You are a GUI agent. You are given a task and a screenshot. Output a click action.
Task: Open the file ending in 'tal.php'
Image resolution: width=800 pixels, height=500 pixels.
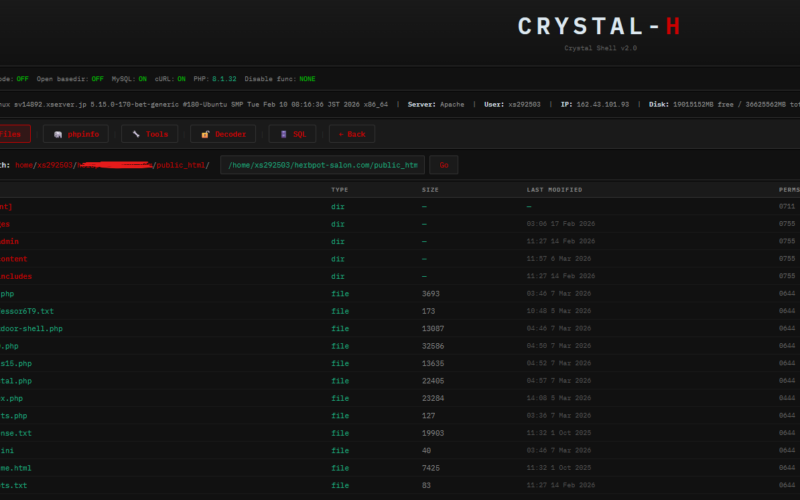(16, 381)
